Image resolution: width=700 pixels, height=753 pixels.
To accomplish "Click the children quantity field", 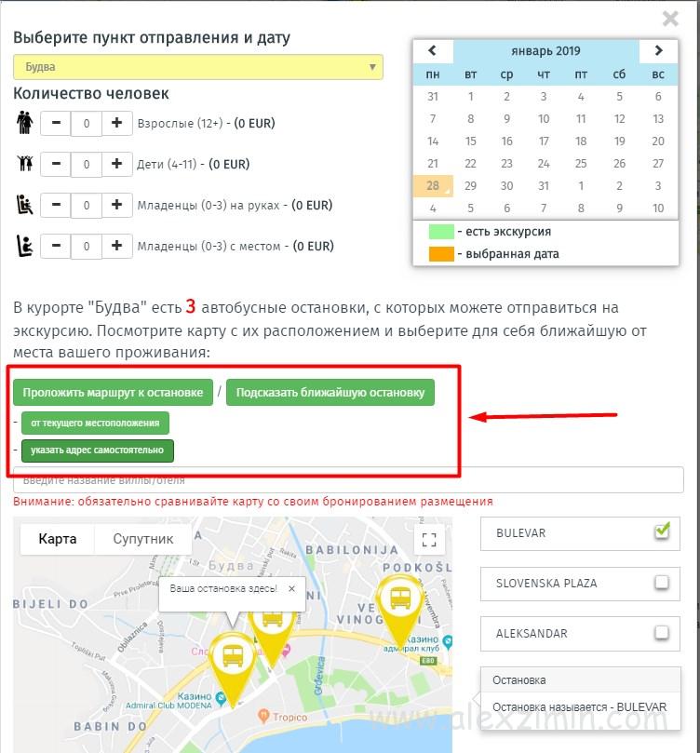I will coord(87,164).
